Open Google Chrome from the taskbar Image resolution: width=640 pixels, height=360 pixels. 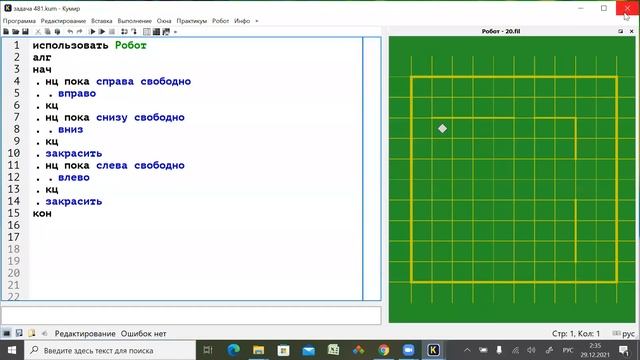tap(383, 350)
